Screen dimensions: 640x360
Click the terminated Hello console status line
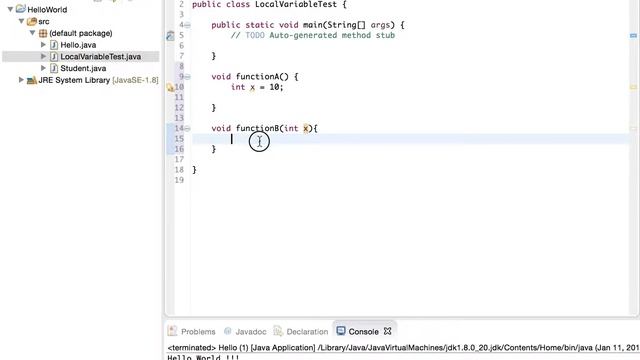pyautogui.click(x=403, y=348)
